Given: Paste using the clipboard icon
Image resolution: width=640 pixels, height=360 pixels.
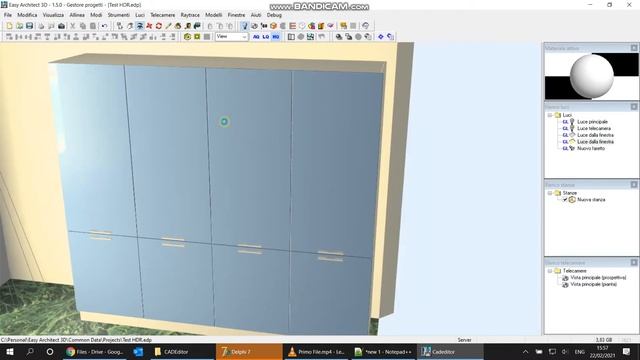Looking at the screenshot, I should pos(93,26).
